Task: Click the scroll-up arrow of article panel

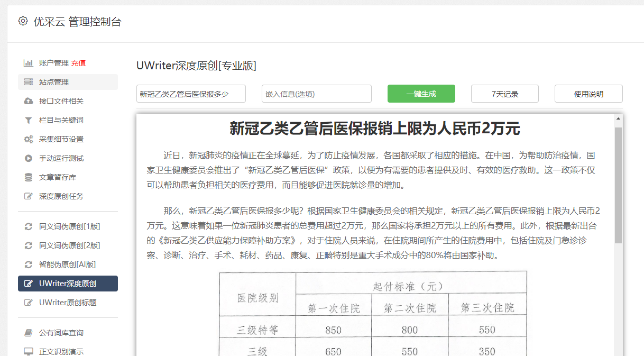Action: pyautogui.click(x=618, y=118)
